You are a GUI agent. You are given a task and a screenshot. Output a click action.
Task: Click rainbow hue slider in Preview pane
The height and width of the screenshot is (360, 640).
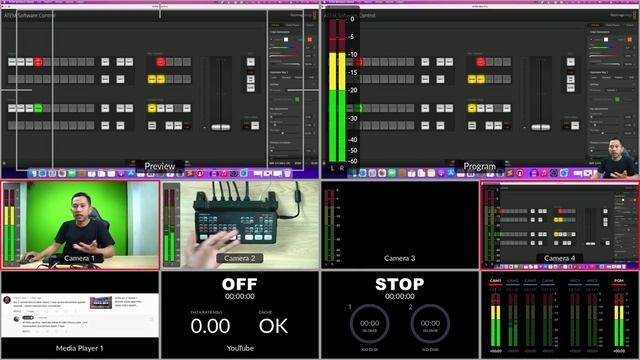[x=286, y=47]
